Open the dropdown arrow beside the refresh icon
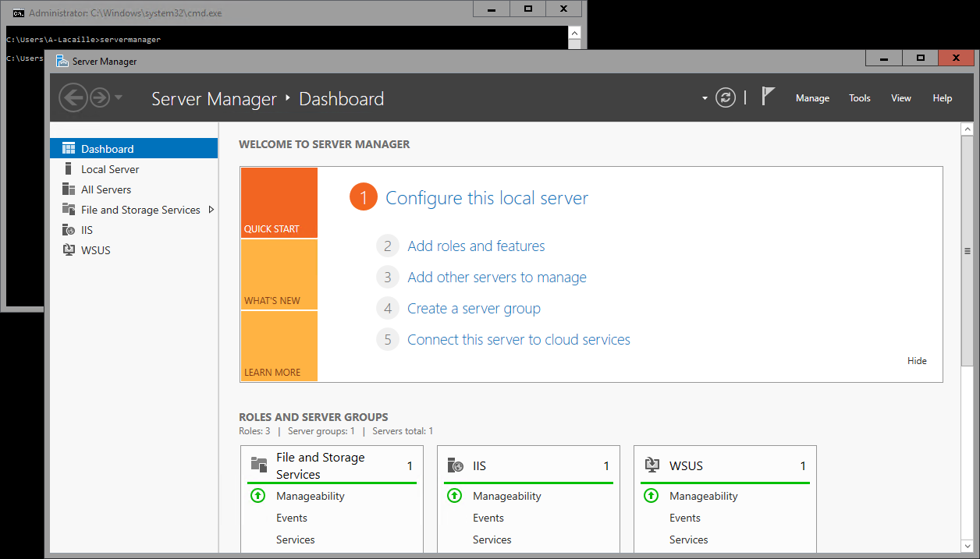980x559 pixels. pos(705,98)
